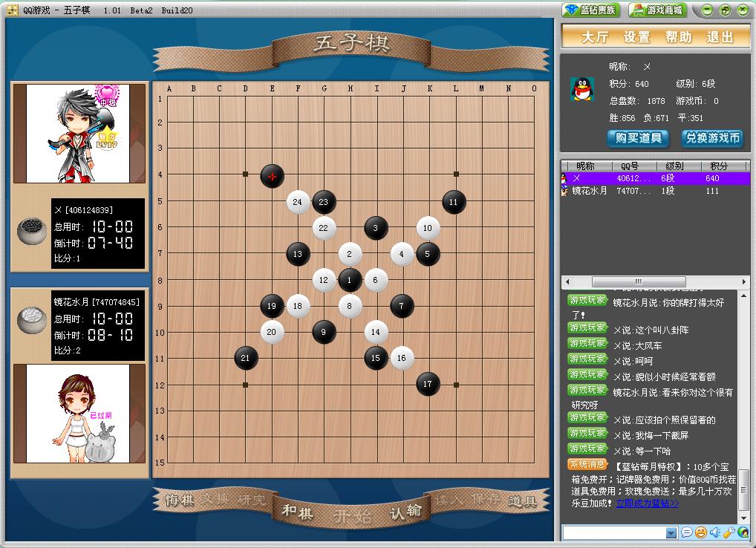
Task: Click black stone numbered 21
Action: click(x=245, y=358)
